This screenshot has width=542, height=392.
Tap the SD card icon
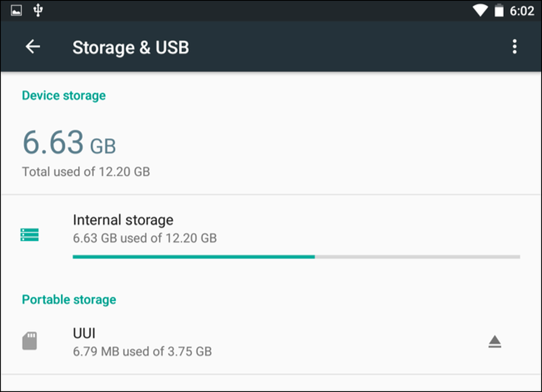point(30,341)
